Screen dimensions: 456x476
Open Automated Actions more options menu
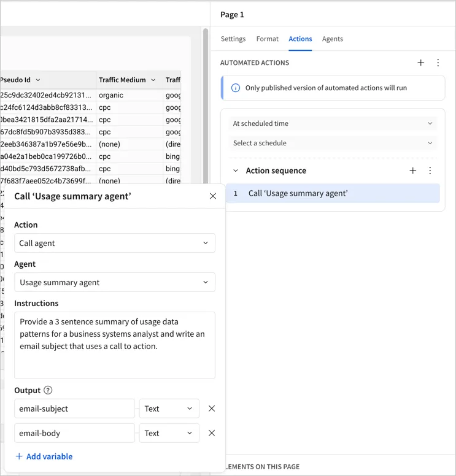coord(438,63)
